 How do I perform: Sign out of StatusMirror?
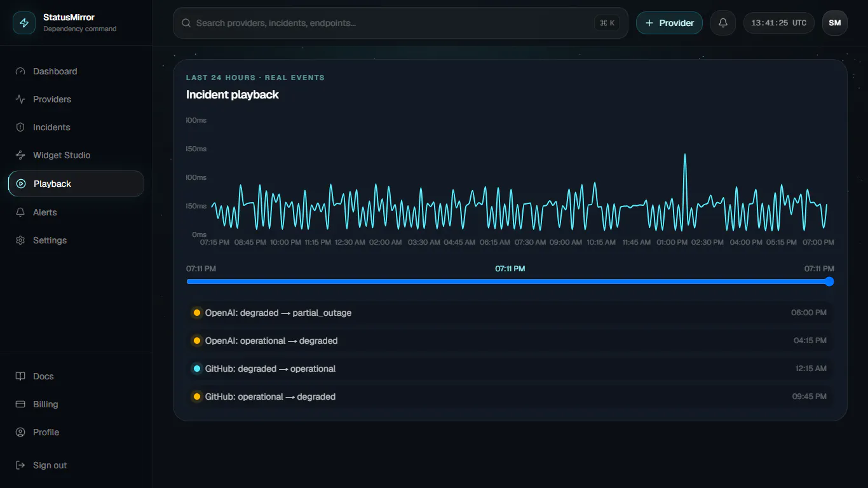(76, 465)
